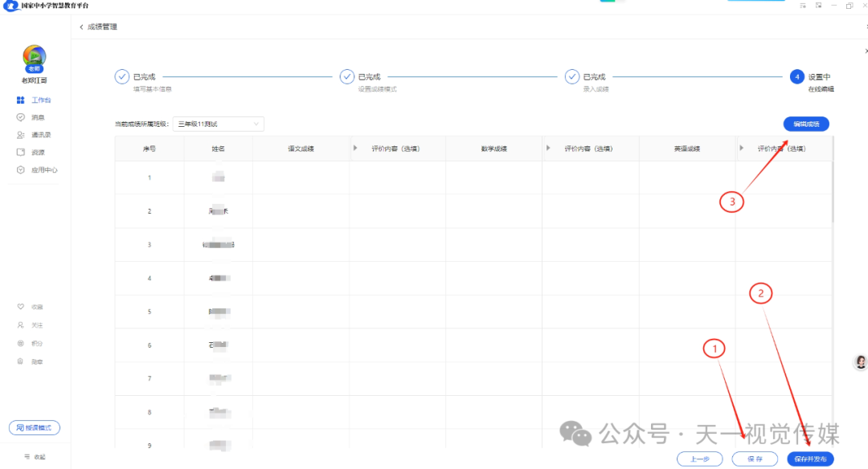Expand the 评价内容 arrow next to 数学成绩
This screenshot has height=469, width=868.
tap(547, 148)
